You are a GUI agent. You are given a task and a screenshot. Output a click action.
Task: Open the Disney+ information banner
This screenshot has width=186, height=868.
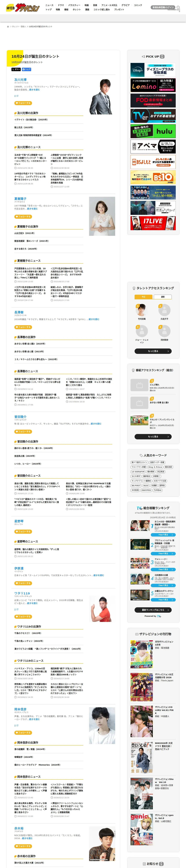pyautogui.click(x=153, y=70)
